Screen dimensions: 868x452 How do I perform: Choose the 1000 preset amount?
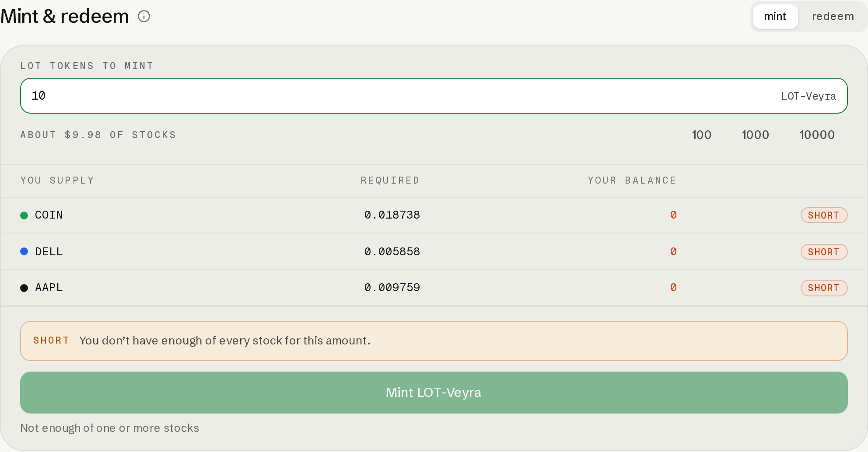click(x=756, y=135)
